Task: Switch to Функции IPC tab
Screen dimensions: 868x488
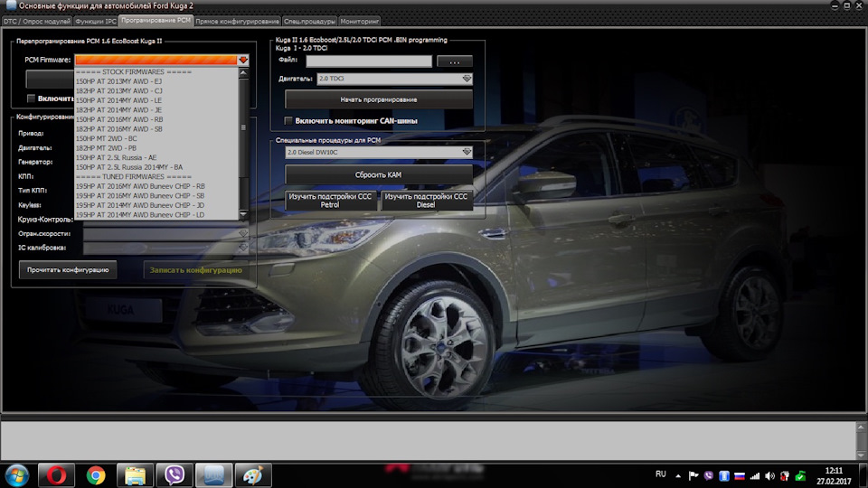Action: coord(96,21)
